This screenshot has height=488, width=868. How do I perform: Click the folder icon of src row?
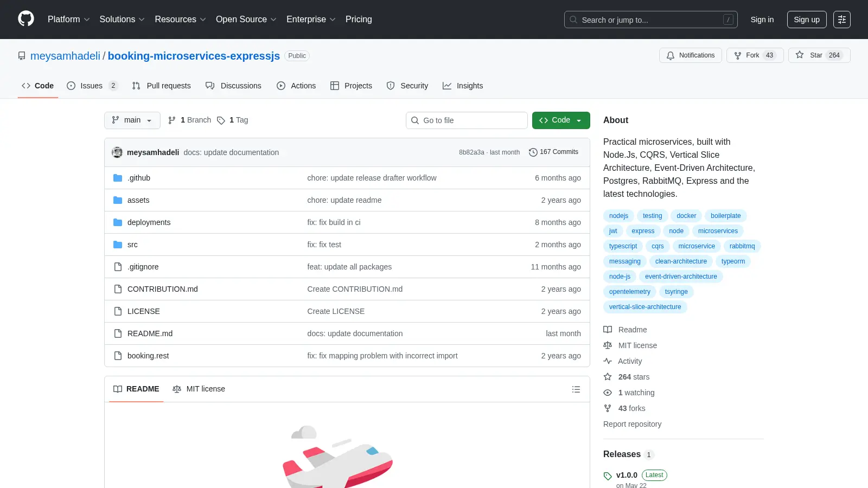pos(118,245)
